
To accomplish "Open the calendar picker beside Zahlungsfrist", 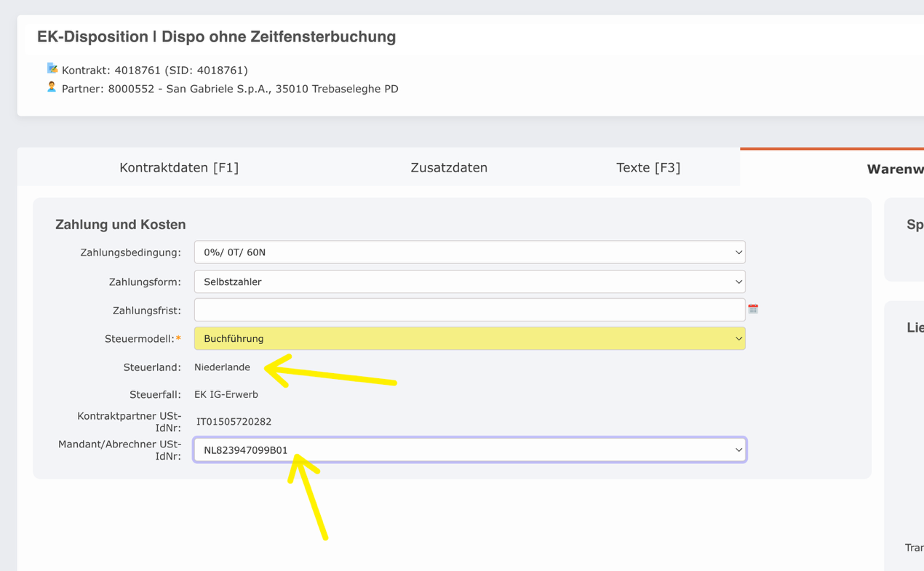I will click(754, 308).
